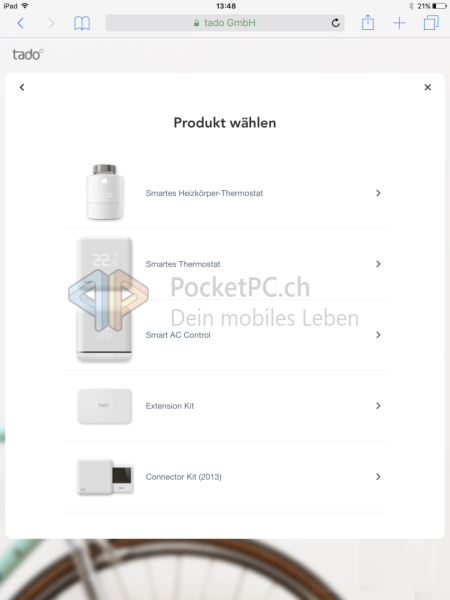Open Safari bookmarks book icon
This screenshot has height=600, width=450.
pyautogui.click(x=82, y=23)
